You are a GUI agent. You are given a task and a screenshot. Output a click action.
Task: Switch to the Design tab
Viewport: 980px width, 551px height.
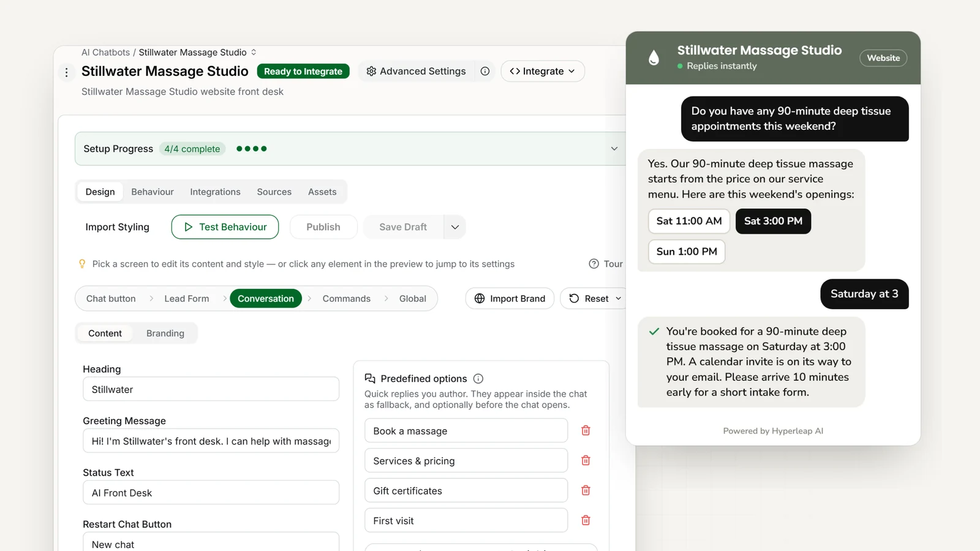pyautogui.click(x=100, y=192)
